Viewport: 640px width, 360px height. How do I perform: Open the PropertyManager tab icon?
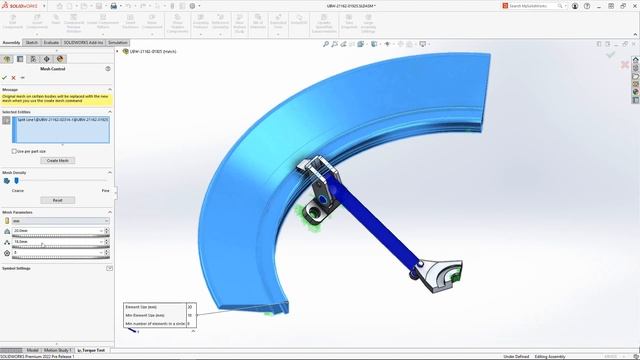coord(20,59)
